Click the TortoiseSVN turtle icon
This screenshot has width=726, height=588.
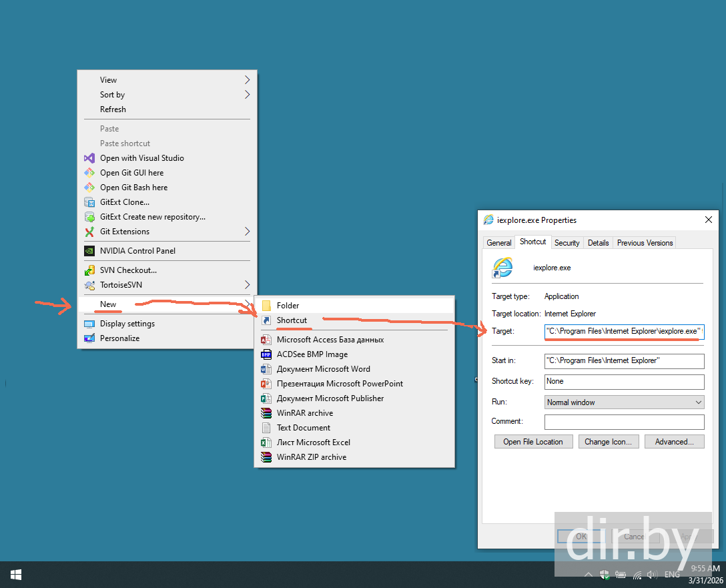[89, 285]
